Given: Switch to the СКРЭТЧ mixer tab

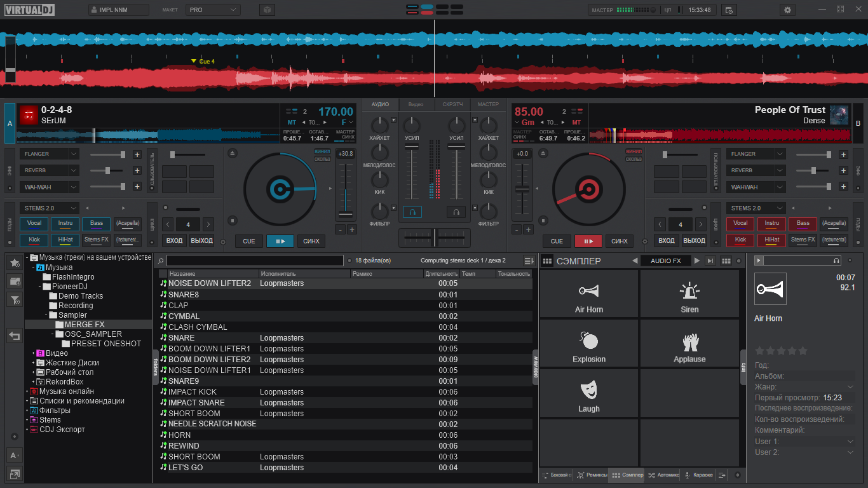Looking at the screenshot, I should point(452,104).
